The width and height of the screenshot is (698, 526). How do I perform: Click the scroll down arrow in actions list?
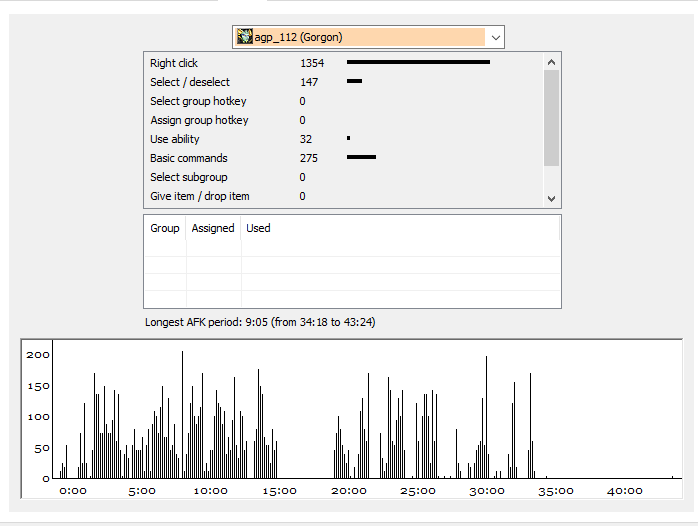click(x=551, y=198)
